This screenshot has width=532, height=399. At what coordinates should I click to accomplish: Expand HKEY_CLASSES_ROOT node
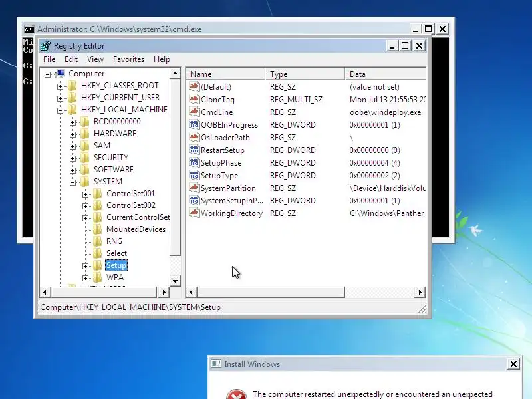coord(60,86)
